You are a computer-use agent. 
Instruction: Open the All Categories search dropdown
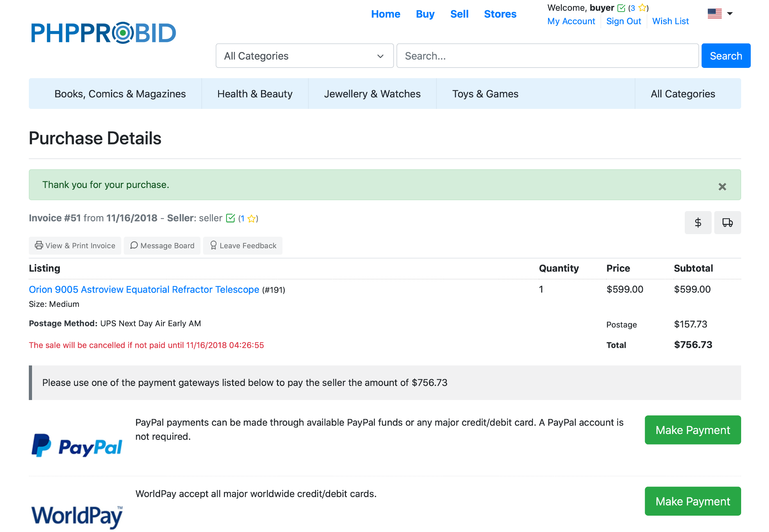(x=304, y=56)
